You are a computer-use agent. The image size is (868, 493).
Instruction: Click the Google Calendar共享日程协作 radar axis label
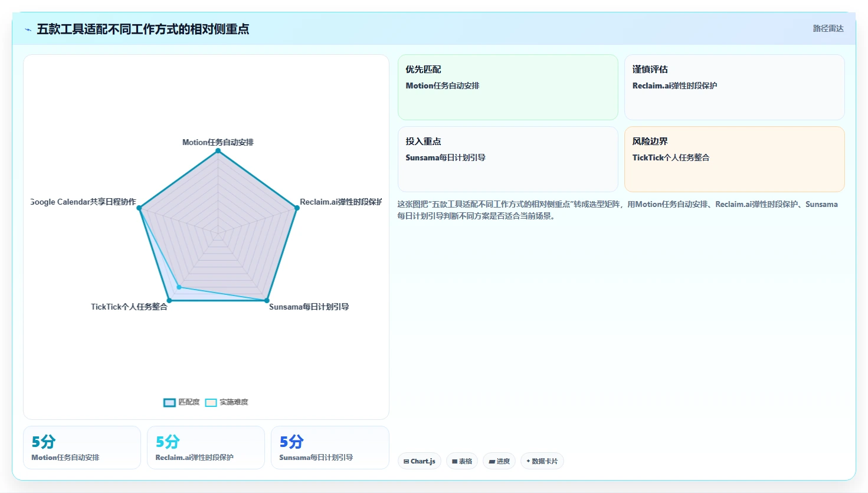click(x=83, y=202)
